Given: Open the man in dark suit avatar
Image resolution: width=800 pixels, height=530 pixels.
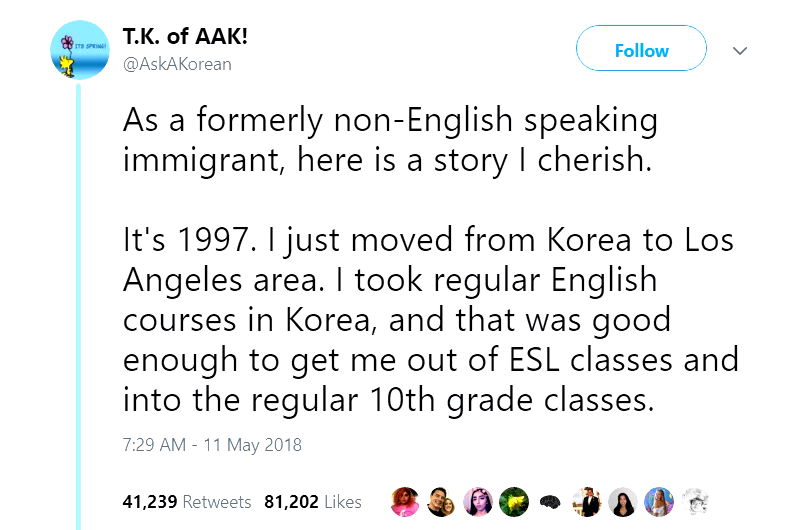Looking at the screenshot, I should (x=585, y=501).
